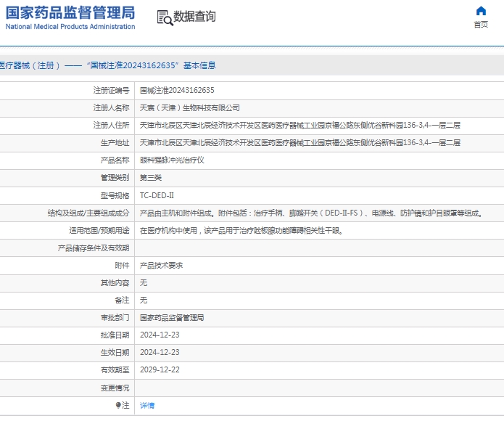Click the 有效期至 field label

[115, 370]
